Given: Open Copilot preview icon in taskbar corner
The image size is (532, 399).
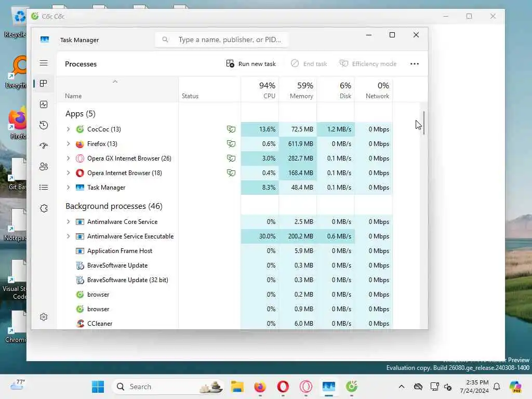Looking at the screenshot, I should (x=515, y=387).
